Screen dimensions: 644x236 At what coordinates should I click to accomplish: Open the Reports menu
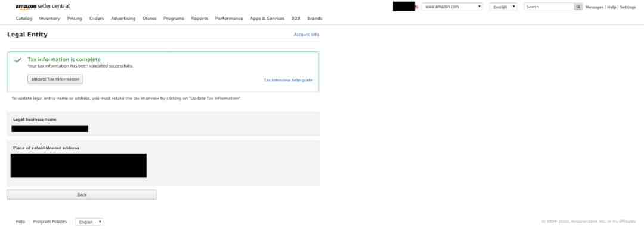pos(200,19)
